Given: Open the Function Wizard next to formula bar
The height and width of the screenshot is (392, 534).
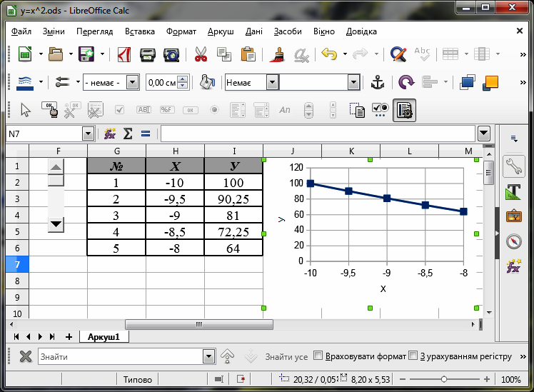Looking at the screenshot, I should [110, 134].
